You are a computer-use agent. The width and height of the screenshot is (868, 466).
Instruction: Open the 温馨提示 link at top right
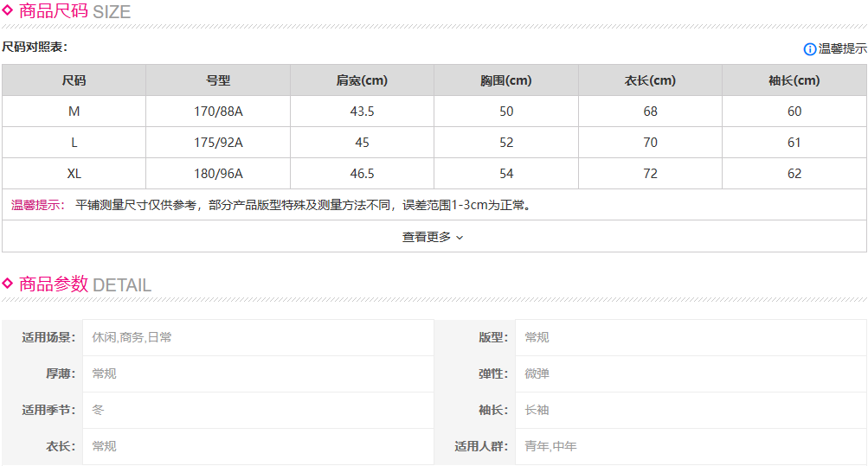tap(842, 49)
